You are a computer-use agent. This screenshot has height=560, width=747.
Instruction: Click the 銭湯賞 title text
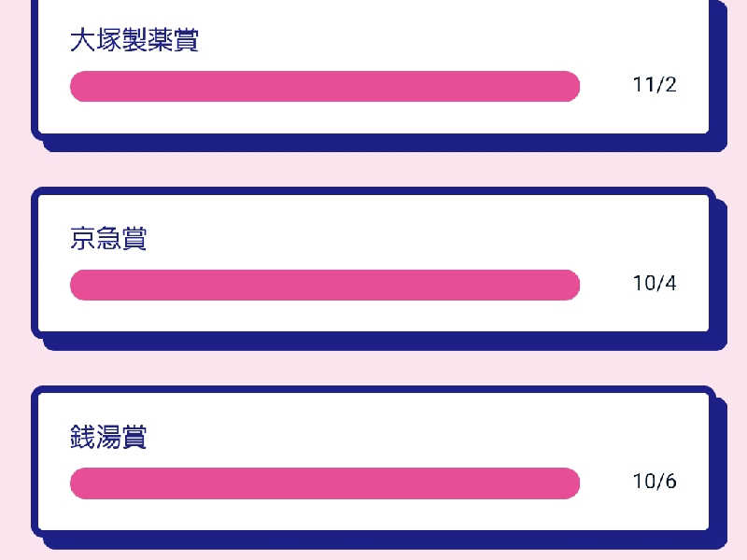click(108, 437)
